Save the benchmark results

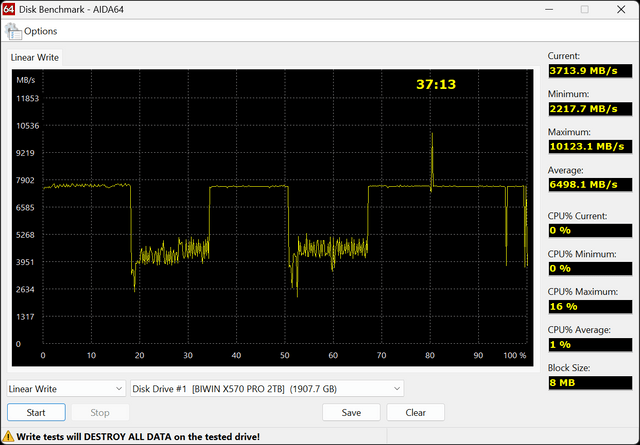coord(351,412)
